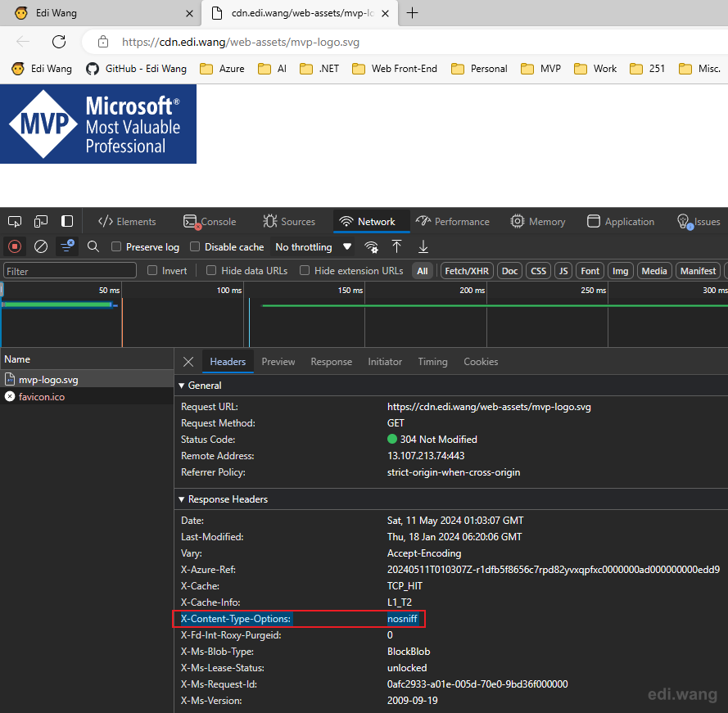The height and width of the screenshot is (713, 728).
Task: Show the Preview tab of request
Action: tap(278, 362)
